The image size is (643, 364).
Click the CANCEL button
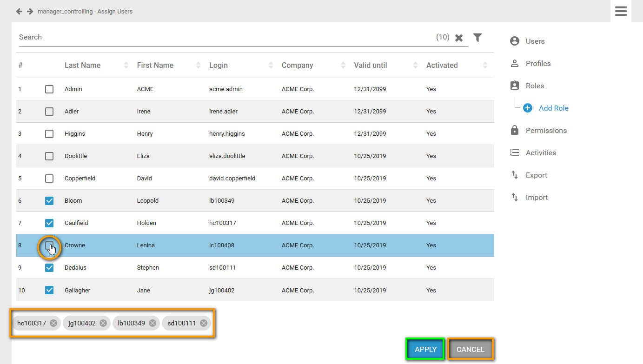point(470,350)
